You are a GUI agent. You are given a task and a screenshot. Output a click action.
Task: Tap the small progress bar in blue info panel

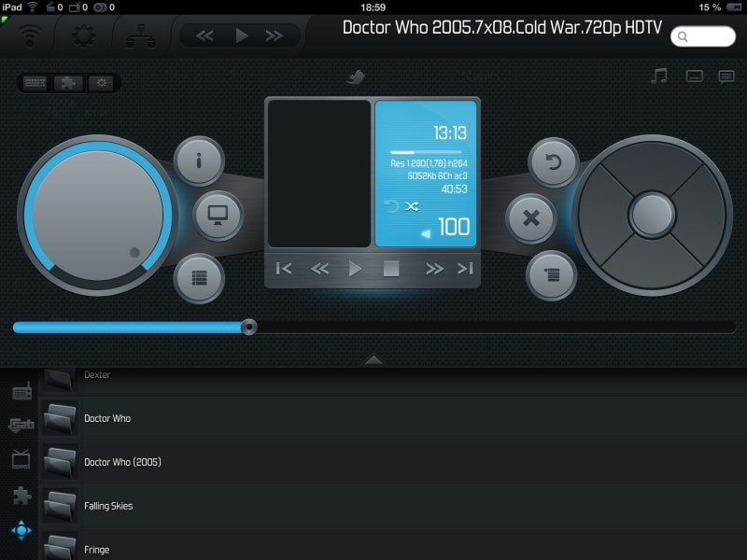click(425, 152)
